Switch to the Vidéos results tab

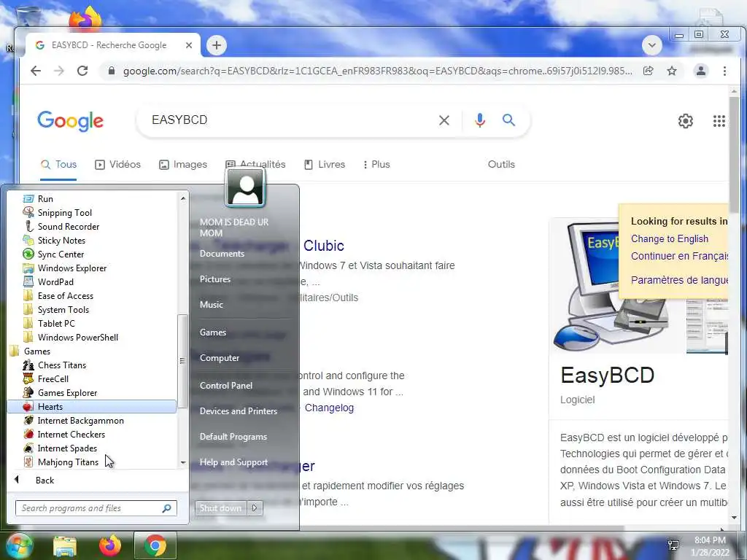pos(117,164)
